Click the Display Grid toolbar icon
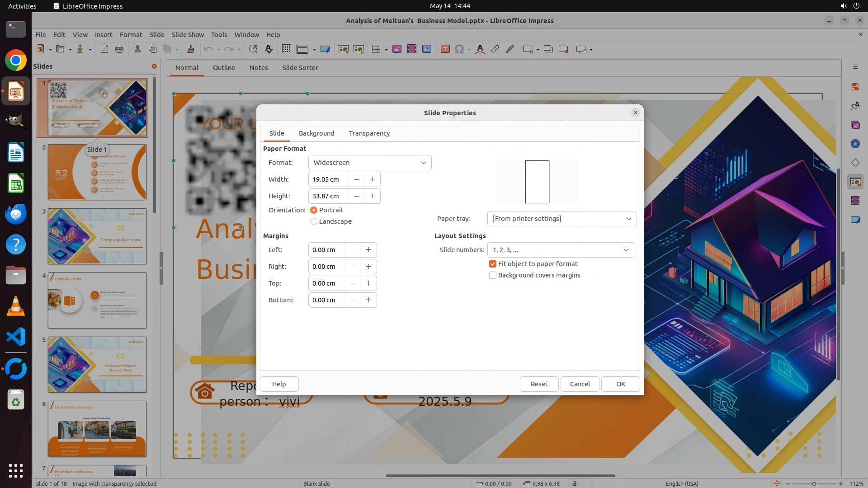868x488 pixels. click(x=286, y=49)
